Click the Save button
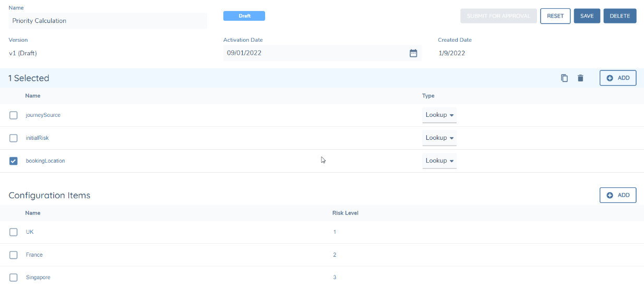The width and height of the screenshot is (644, 287). (x=587, y=16)
